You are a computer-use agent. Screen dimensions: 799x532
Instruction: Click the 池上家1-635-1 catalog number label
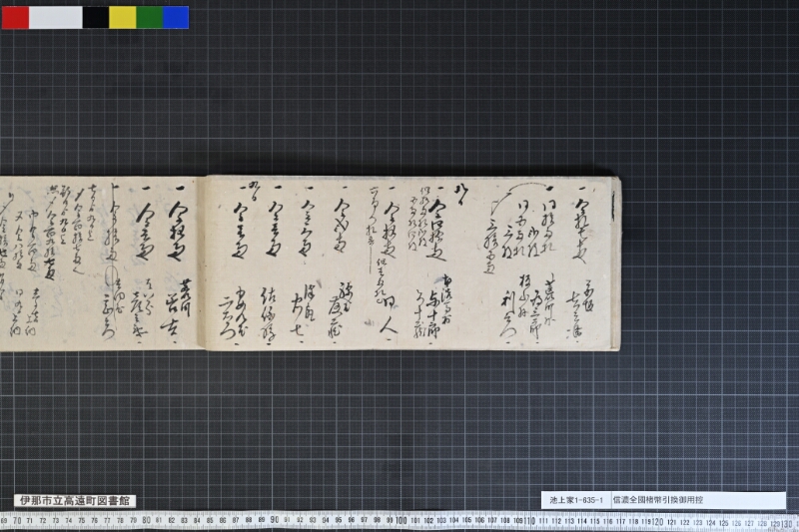coord(576,500)
